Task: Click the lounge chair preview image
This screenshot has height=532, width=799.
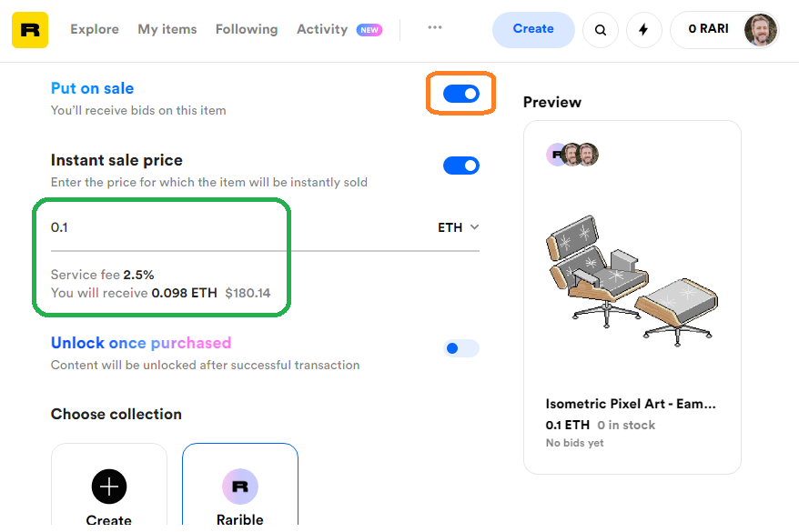Action: click(x=632, y=280)
